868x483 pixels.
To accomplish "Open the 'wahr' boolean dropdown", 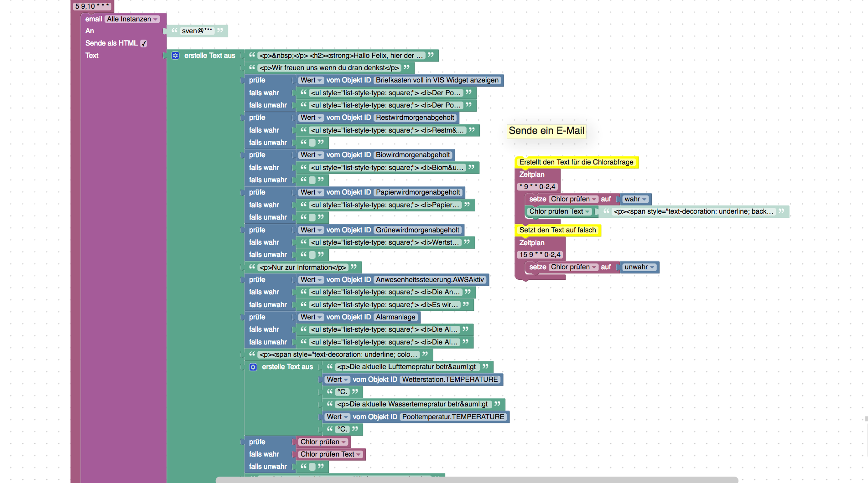I will 635,199.
